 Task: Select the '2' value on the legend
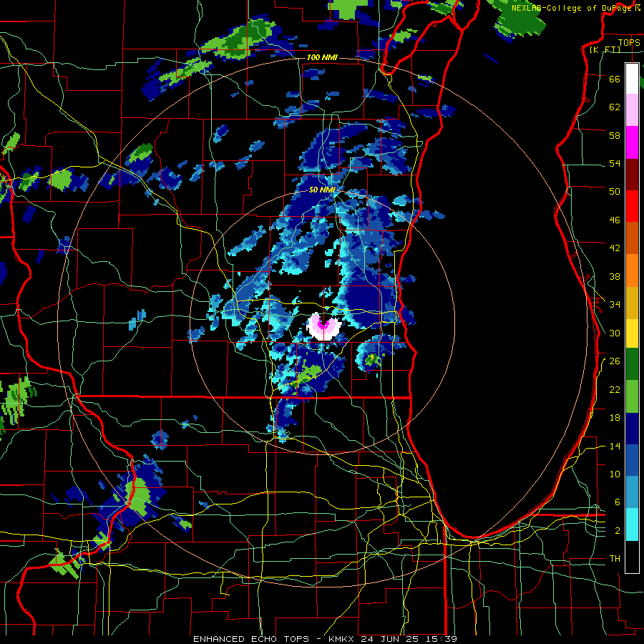618,531
